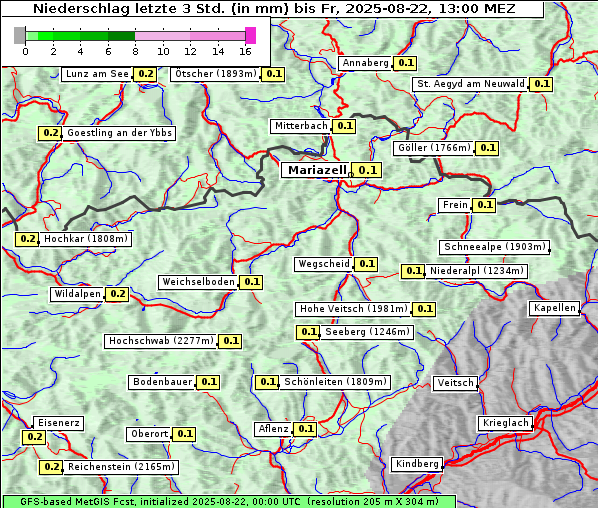Click the Reichenstein (2165m) label
Screen dimensions: 598x508
point(121,467)
